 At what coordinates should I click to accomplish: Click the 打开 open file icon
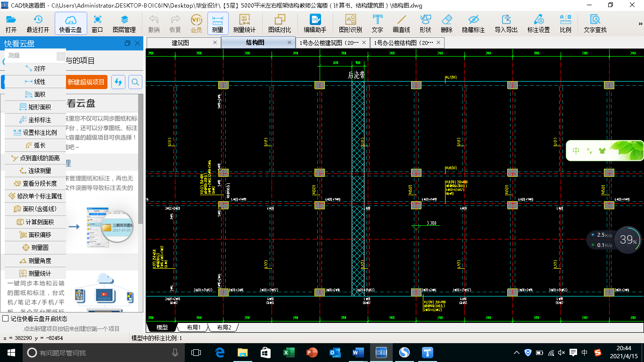[11, 24]
